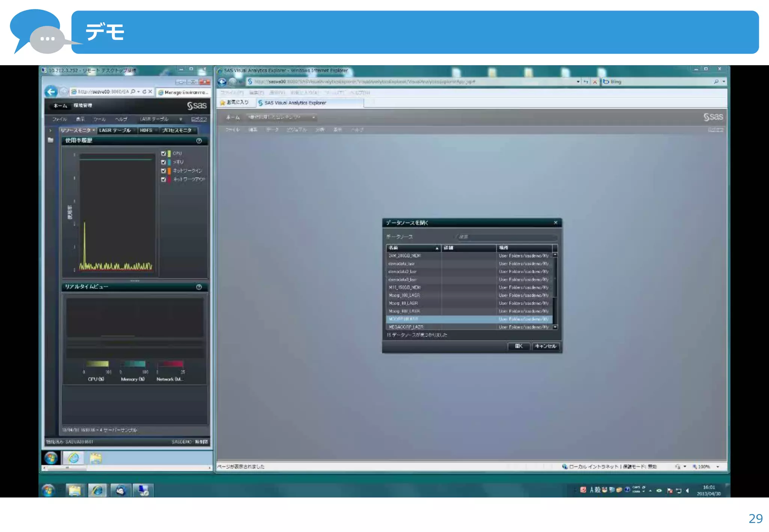
Task: Open the ツール menu
Action: (100, 119)
